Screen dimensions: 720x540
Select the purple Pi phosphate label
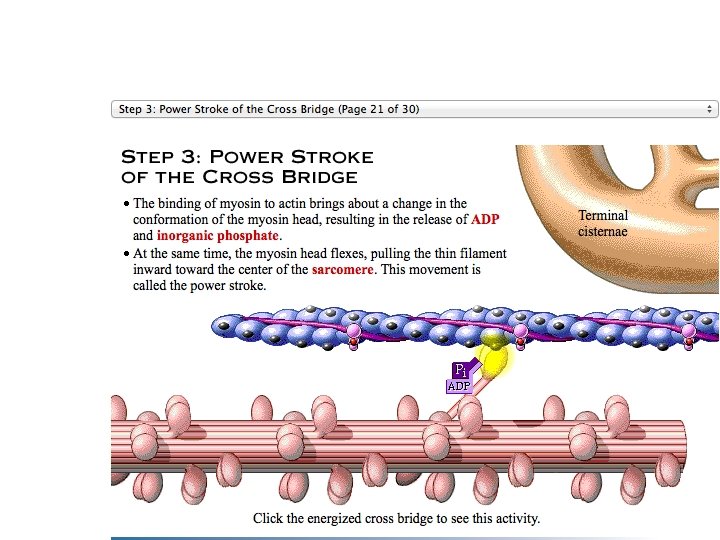pos(461,370)
